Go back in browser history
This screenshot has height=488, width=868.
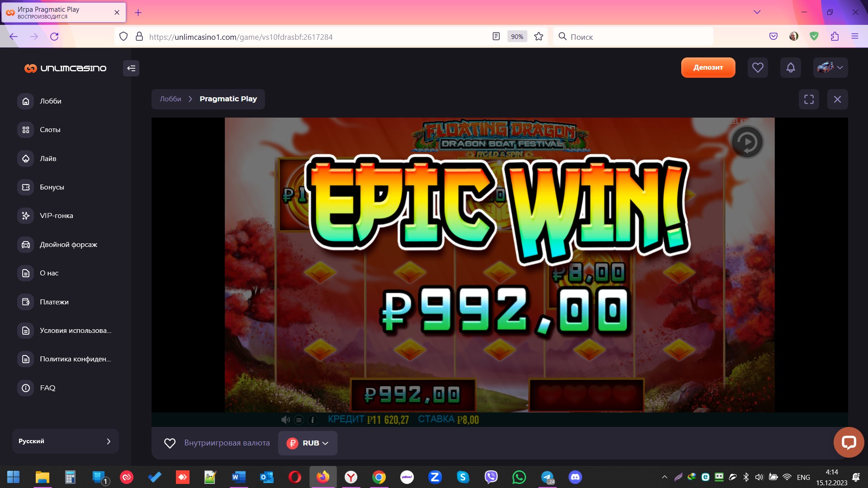[x=14, y=37]
